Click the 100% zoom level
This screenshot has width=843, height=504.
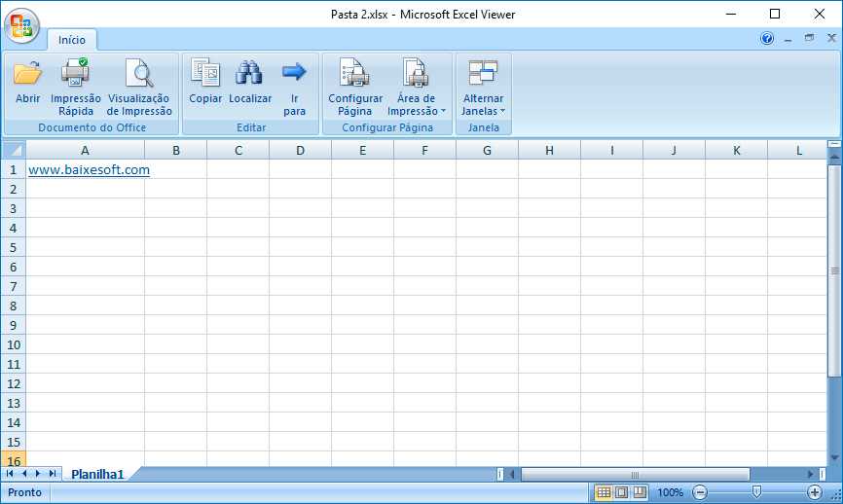(670, 492)
